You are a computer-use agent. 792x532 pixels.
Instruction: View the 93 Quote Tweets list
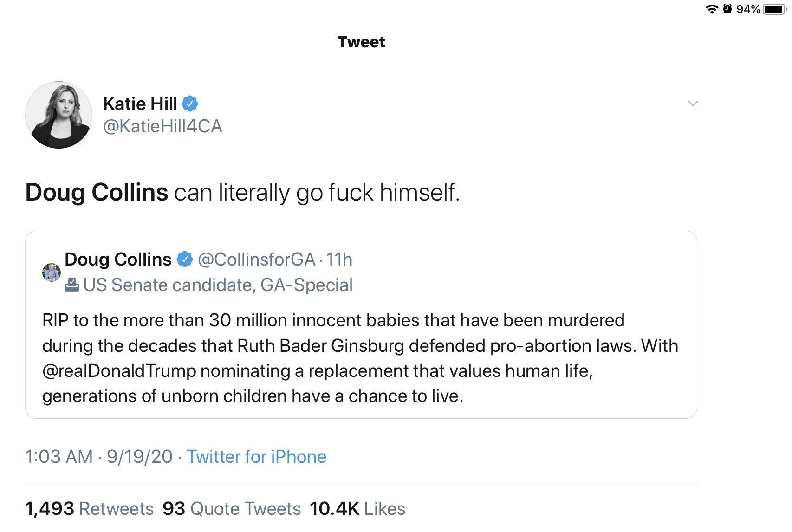pos(232,509)
